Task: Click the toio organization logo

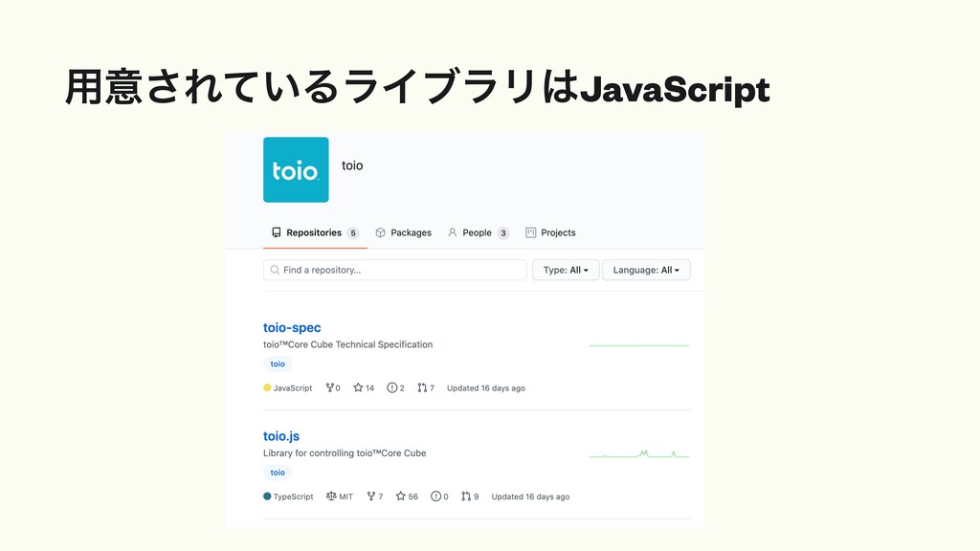Action: [296, 169]
